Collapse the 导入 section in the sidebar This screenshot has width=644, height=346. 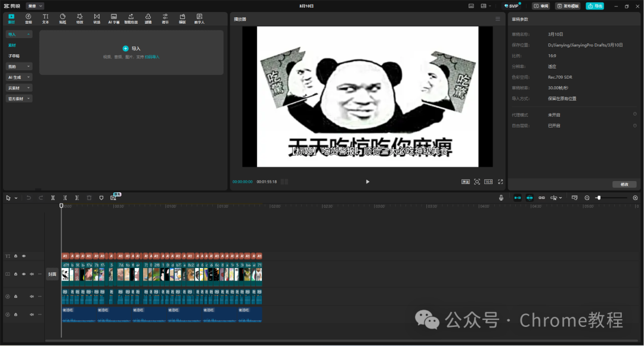pos(18,35)
